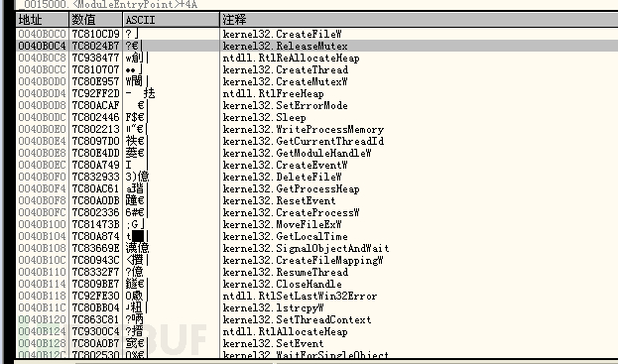Select kernel32.CreateFileMappingW comment
This screenshot has width=618, height=364.
click(304, 260)
